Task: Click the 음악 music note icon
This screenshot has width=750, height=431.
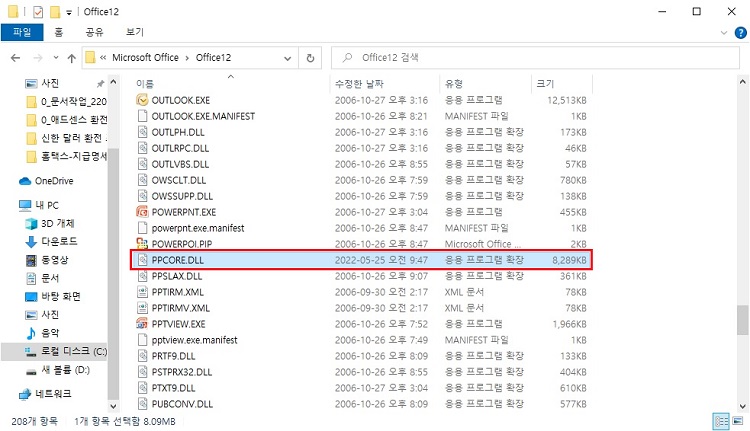Action: (31, 332)
